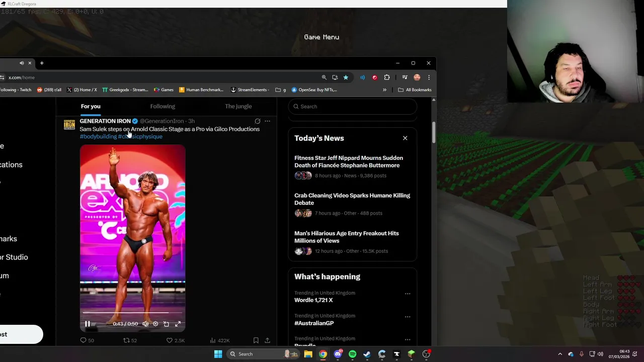The height and width of the screenshot is (362, 644).
Task: Open the Human Benchmark bookmark
Action: (x=201, y=90)
